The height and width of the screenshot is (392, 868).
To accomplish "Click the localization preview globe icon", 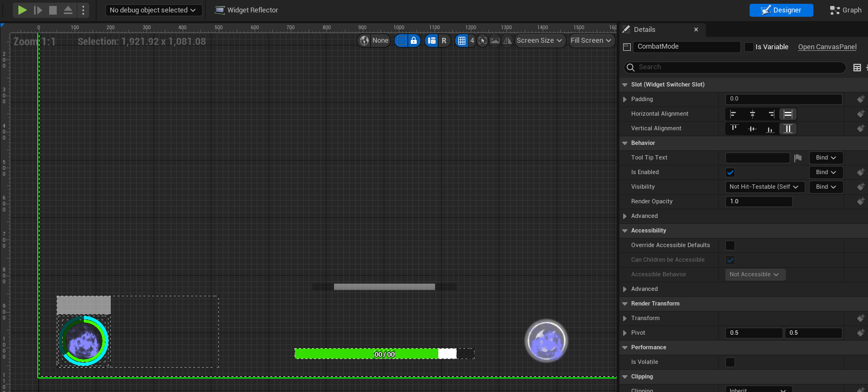I will coord(365,41).
